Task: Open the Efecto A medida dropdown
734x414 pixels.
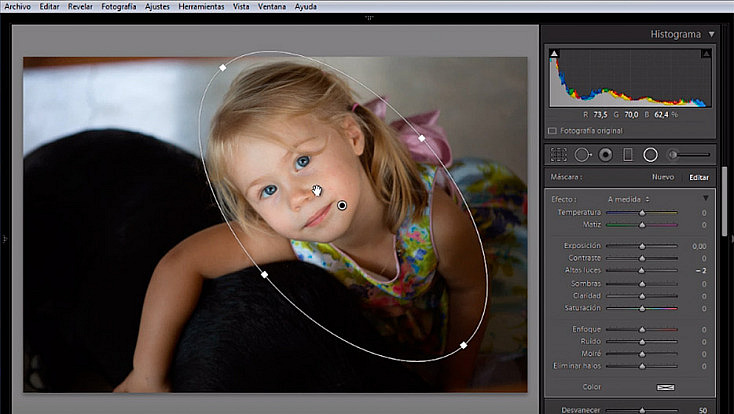Action: [629, 200]
